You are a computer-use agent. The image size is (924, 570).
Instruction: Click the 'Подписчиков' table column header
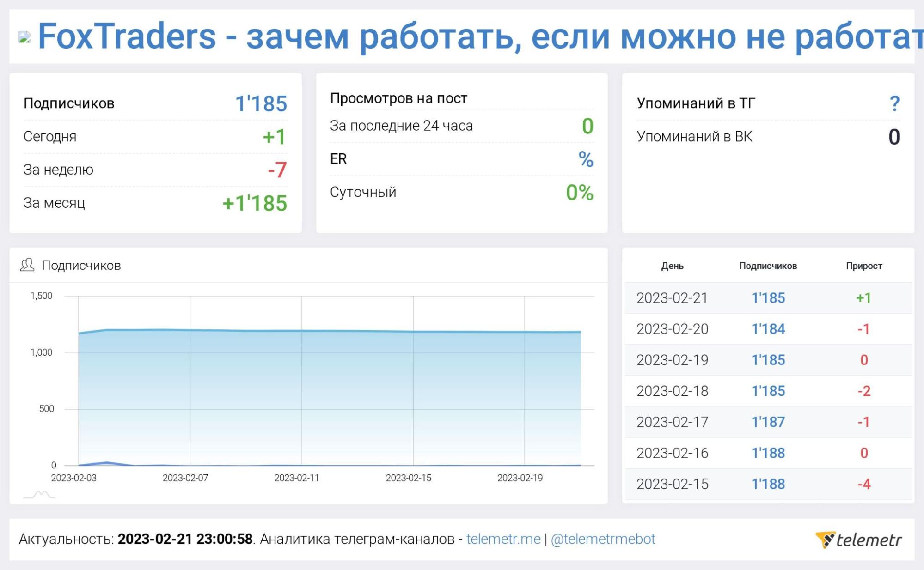pyautogui.click(x=768, y=266)
